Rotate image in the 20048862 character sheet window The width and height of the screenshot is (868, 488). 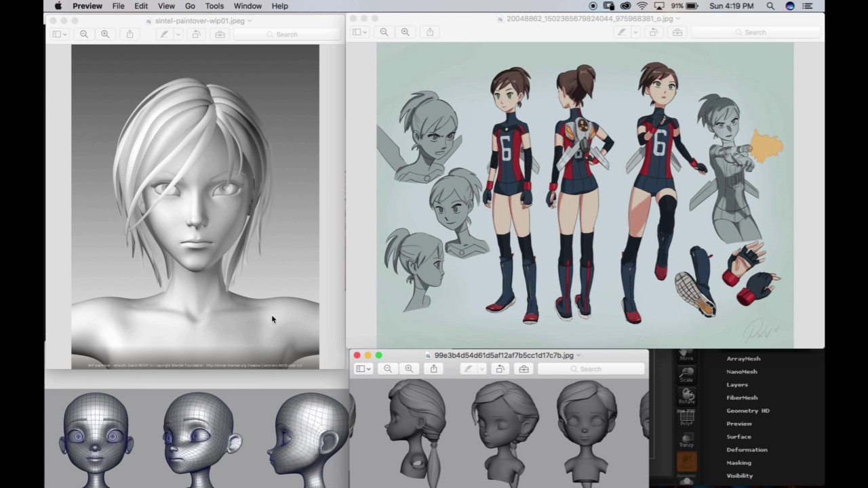coord(654,32)
